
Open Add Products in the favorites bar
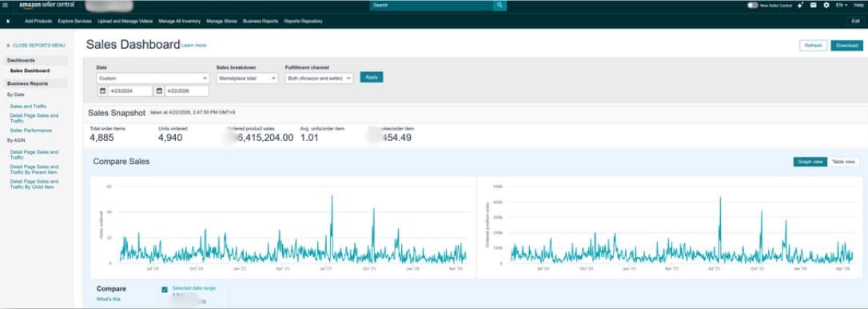point(38,21)
